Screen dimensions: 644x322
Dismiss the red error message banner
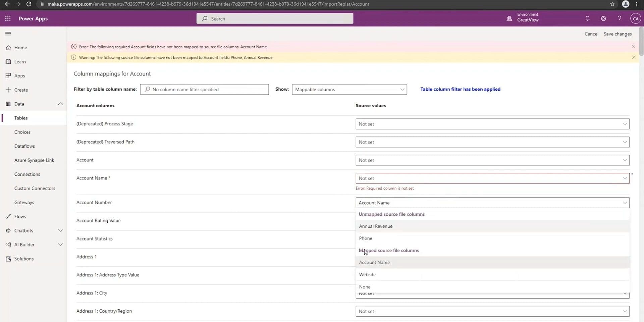tap(634, 47)
